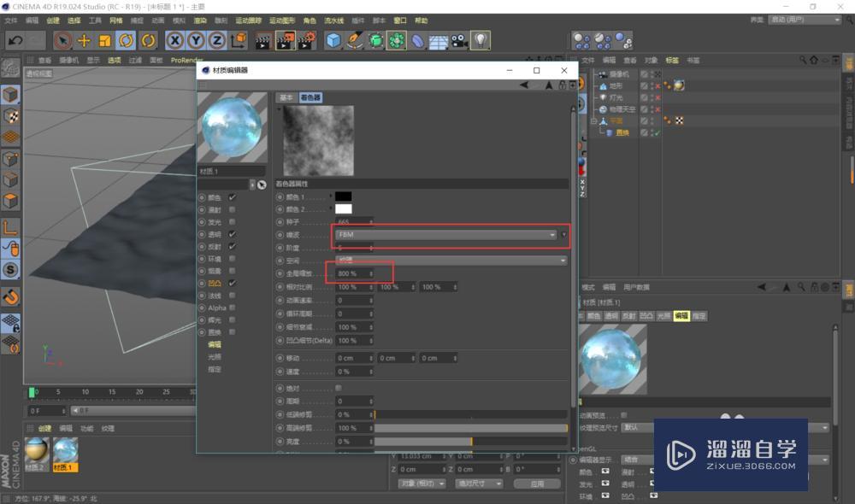Select Points mode in left sidebar
Viewport: 855px width, 504px height.
pyautogui.click(x=10, y=159)
